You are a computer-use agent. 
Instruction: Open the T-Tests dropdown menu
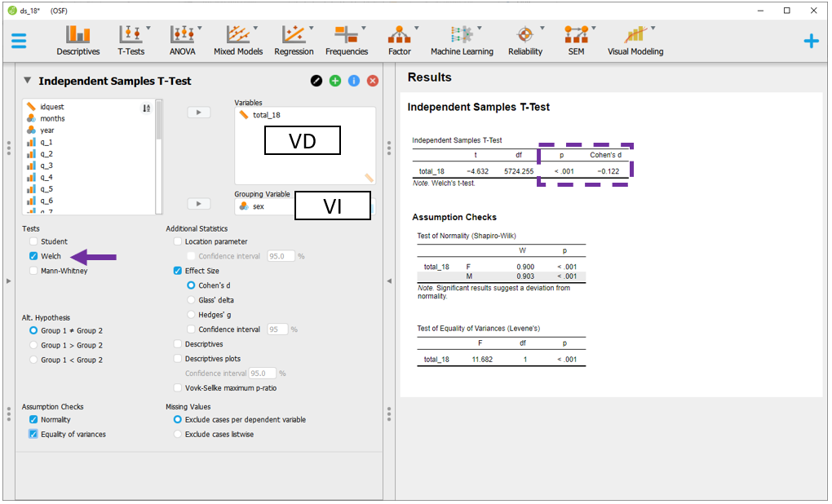click(x=131, y=40)
